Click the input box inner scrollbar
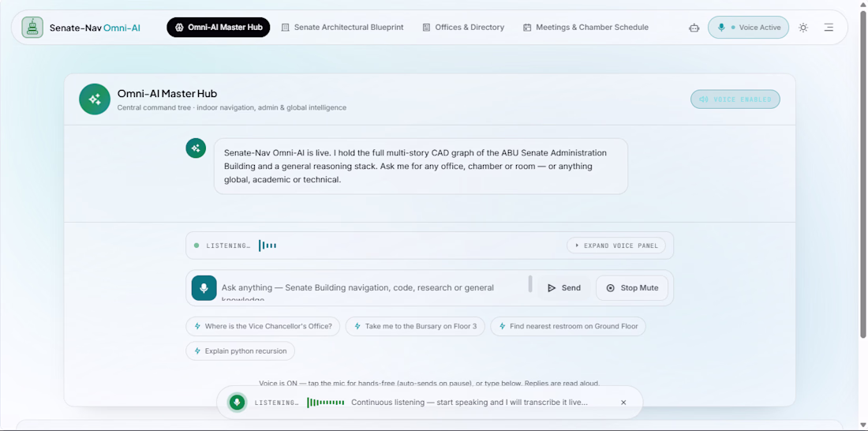Viewport: 868px width, 431px height. pyautogui.click(x=530, y=283)
